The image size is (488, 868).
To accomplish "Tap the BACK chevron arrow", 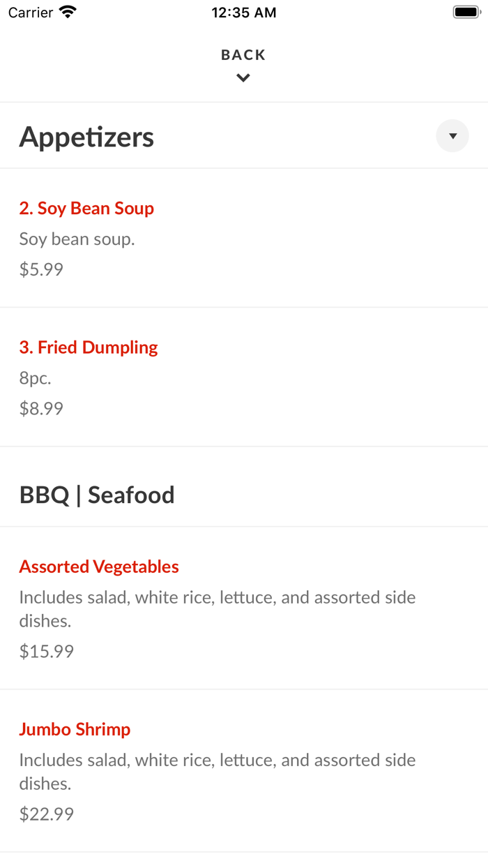I will pyautogui.click(x=243, y=78).
